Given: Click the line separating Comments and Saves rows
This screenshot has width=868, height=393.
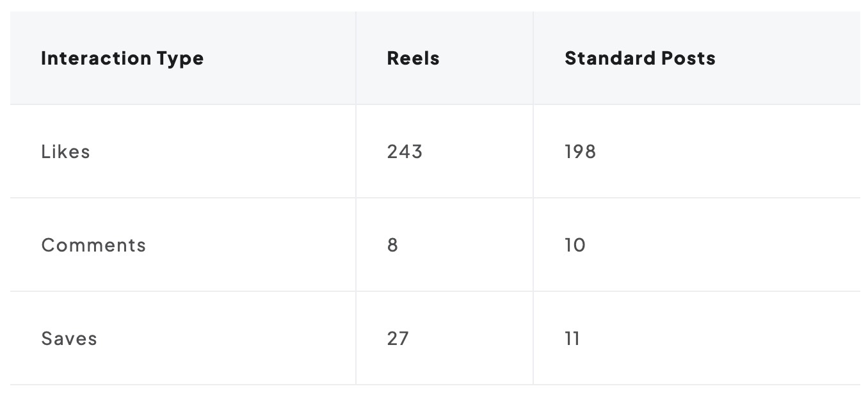Looking at the screenshot, I should tap(435, 291).
